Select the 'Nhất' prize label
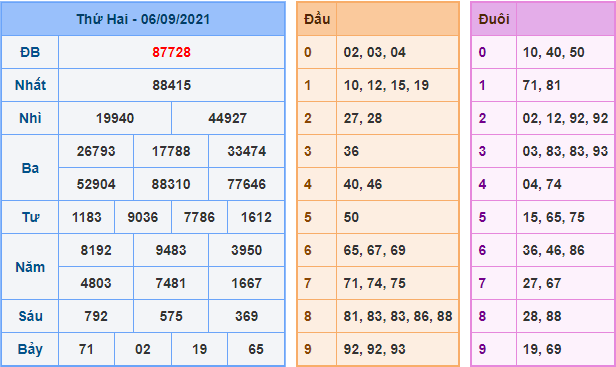This screenshot has width=616, height=367. [30, 85]
